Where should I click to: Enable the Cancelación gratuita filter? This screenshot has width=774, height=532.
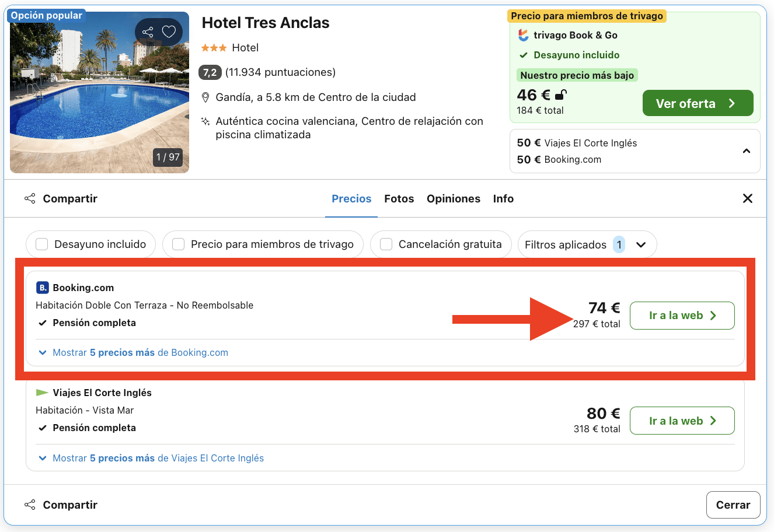click(386, 244)
